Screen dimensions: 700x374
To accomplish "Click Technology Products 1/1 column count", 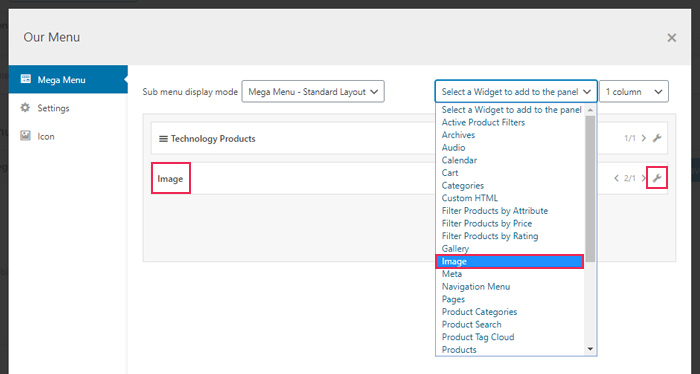I will click(x=630, y=138).
